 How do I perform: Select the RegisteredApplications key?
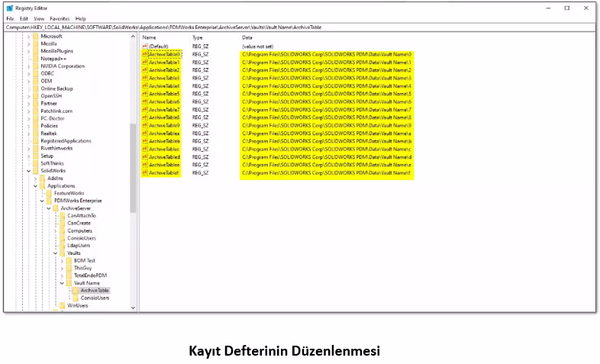click(66, 141)
